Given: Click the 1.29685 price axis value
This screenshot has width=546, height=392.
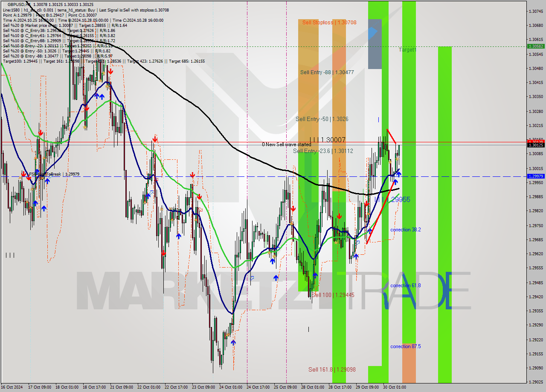Looking at the screenshot, I should tap(536, 239).
